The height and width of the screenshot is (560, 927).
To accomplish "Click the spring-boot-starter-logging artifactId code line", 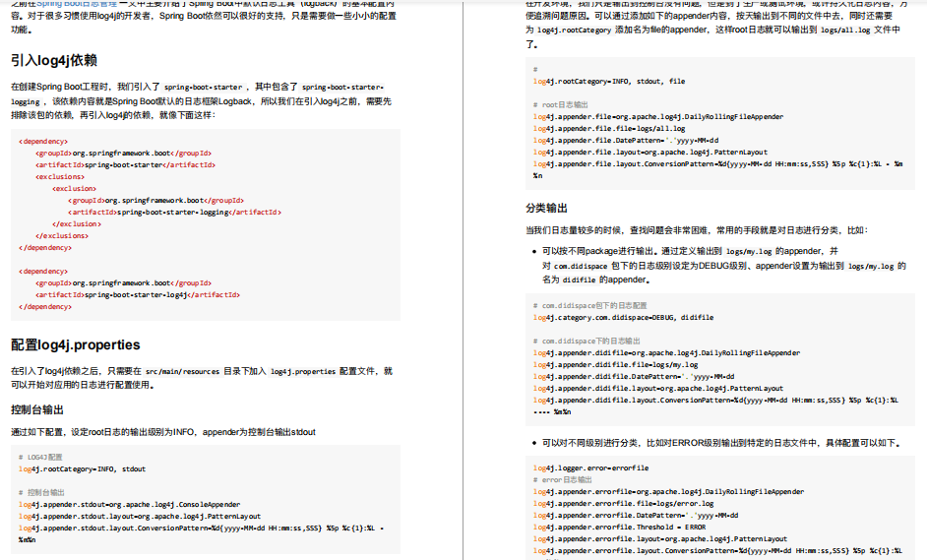I will tap(174, 212).
